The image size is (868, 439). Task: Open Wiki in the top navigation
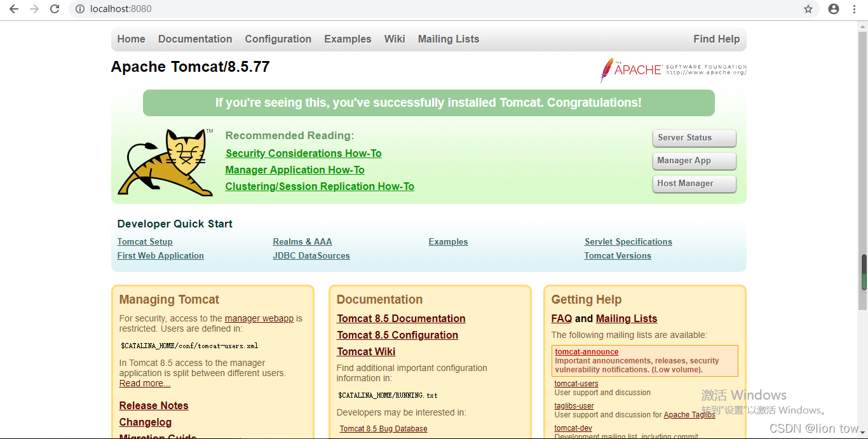tap(395, 39)
